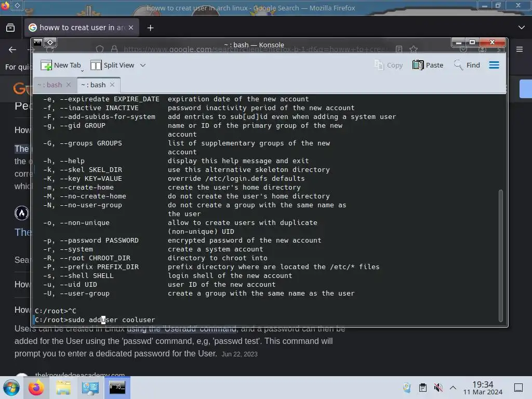Viewport: 532px width, 399px height.
Task: Click Konsole window menu icon
Action: [37, 42]
